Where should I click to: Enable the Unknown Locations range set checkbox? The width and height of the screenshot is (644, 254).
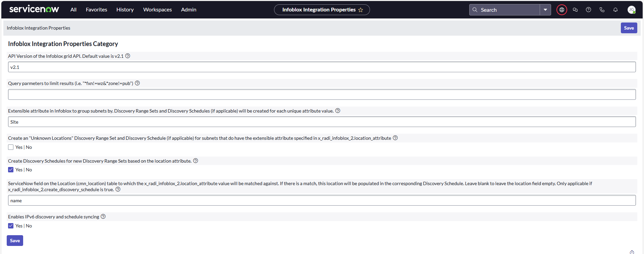point(11,147)
